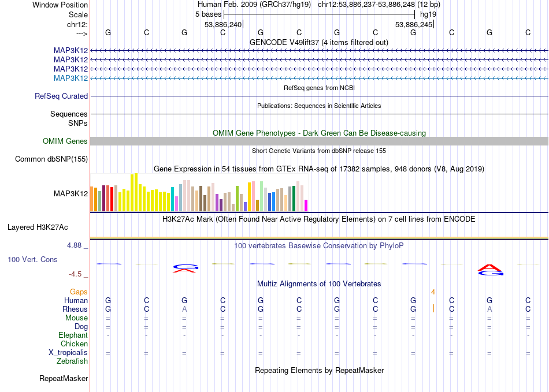Click the Common dbSNP(155) track label
The image size is (549, 392).
point(51,159)
